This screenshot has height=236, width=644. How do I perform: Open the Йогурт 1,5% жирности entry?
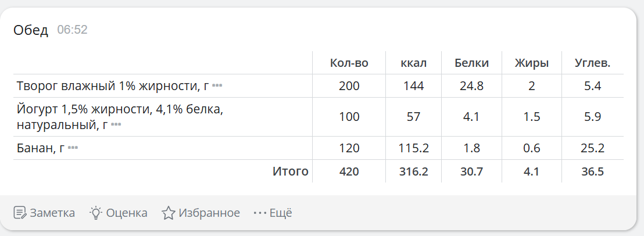(x=120, y=109)
